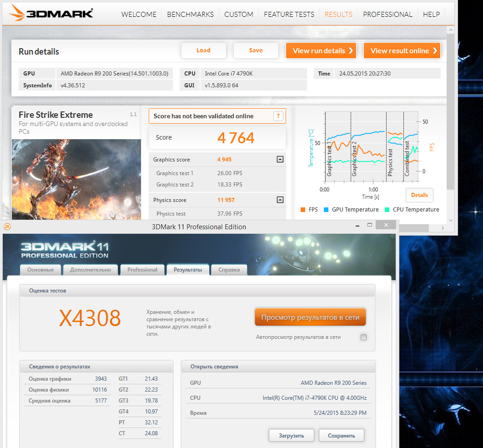Open the CUSTOM tab
The image size is (483, 448).
[239, 14]
